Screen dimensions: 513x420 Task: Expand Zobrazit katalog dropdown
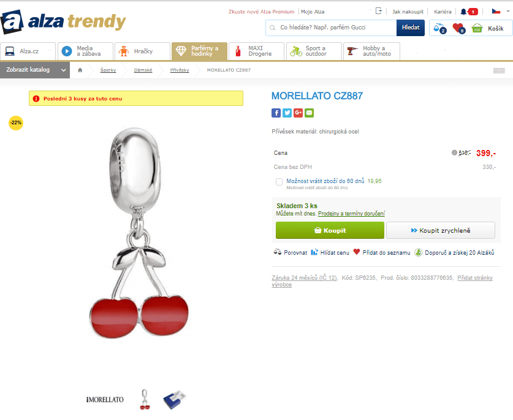click(35, 70)
